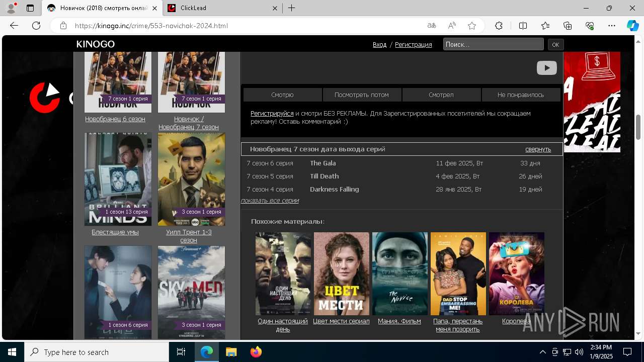The height and width of the screenshot is (362, 644).
Task: Open the browser profile icon
Action: tap(11, 8)
